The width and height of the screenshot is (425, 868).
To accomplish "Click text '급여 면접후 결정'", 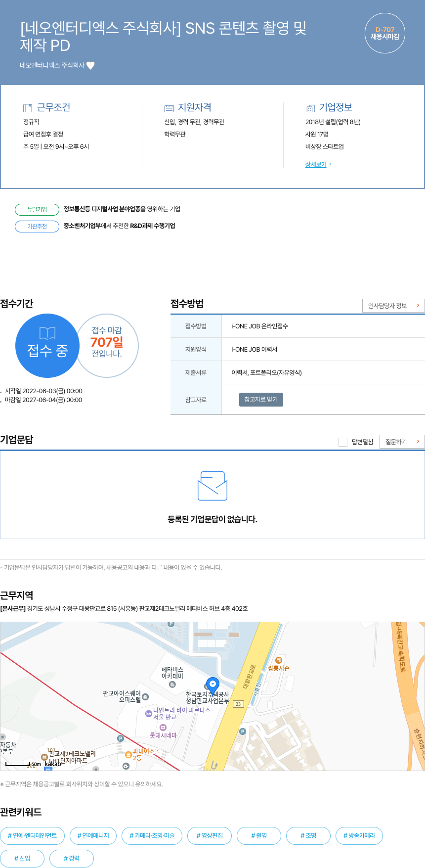I will pyautogui.click(x=43, y=135).
